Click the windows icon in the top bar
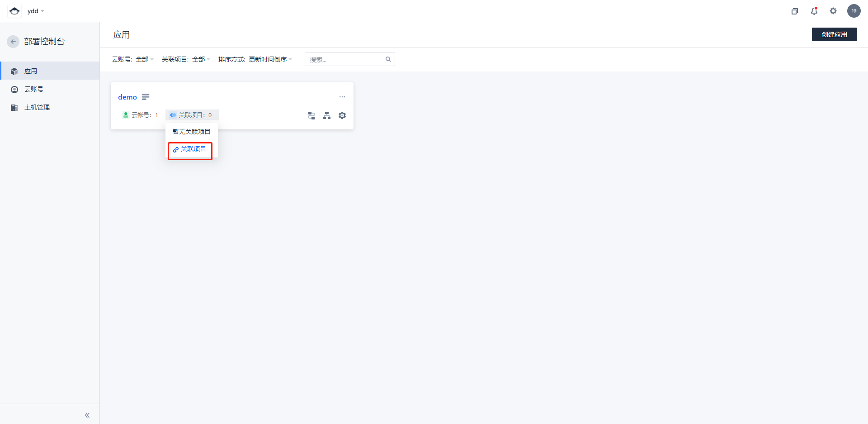 pos(795,11)
